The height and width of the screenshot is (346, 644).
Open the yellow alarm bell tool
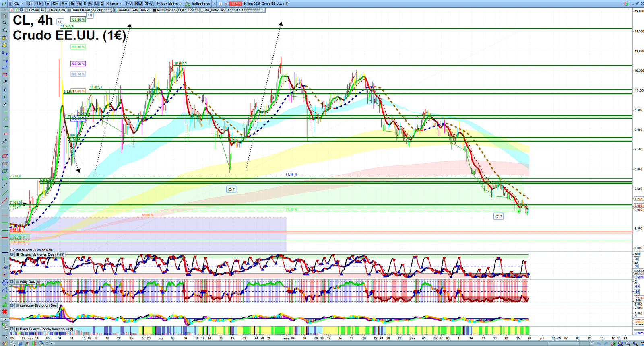pyautogui.click(x=4, y=45)
